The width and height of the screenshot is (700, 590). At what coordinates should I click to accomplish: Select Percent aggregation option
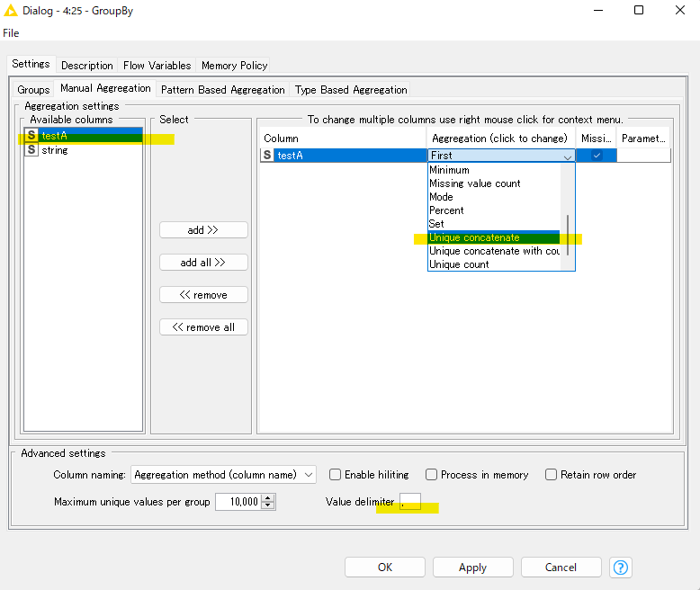tap(494, 210)
